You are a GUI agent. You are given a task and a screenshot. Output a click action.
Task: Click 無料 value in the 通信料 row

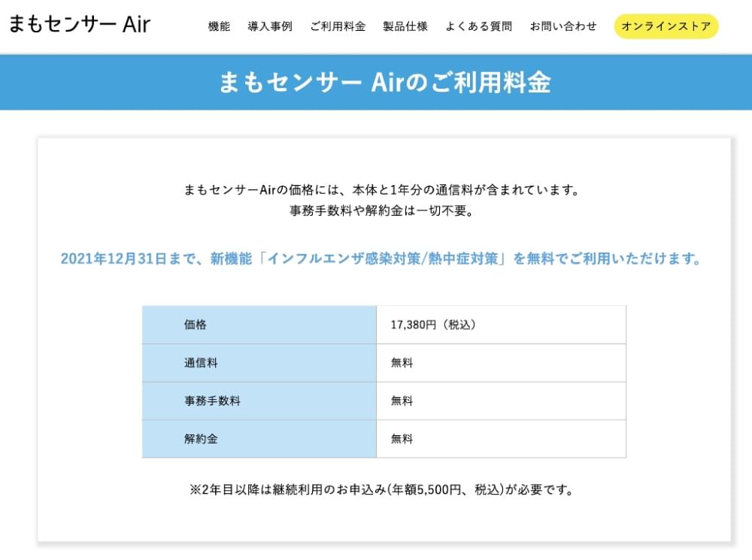tap(402, 363)
